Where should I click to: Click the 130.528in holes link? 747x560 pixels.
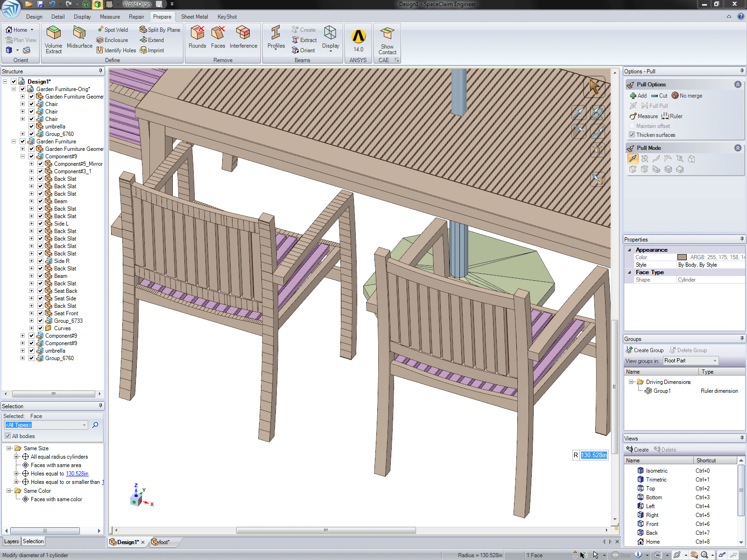tap(77, 474)
